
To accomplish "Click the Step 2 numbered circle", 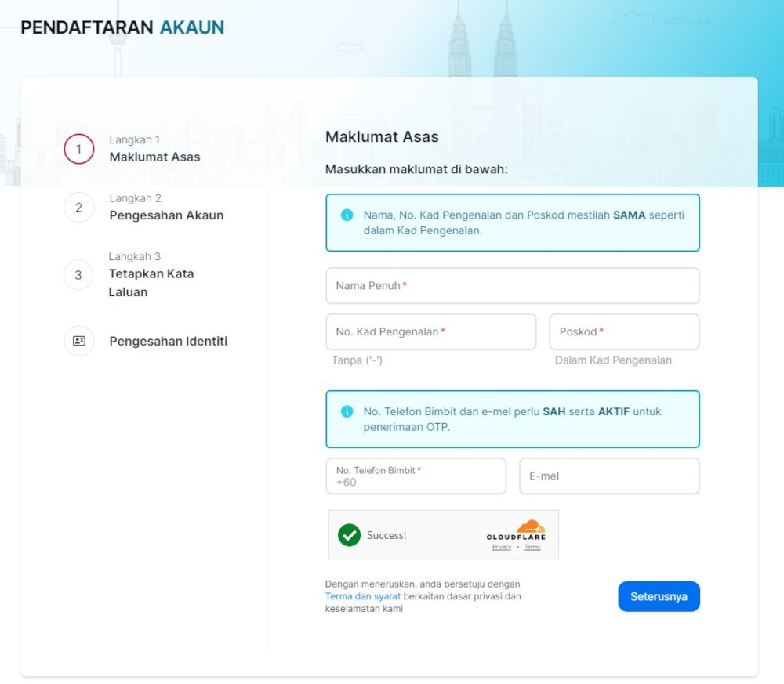I will tap(78, 207).
